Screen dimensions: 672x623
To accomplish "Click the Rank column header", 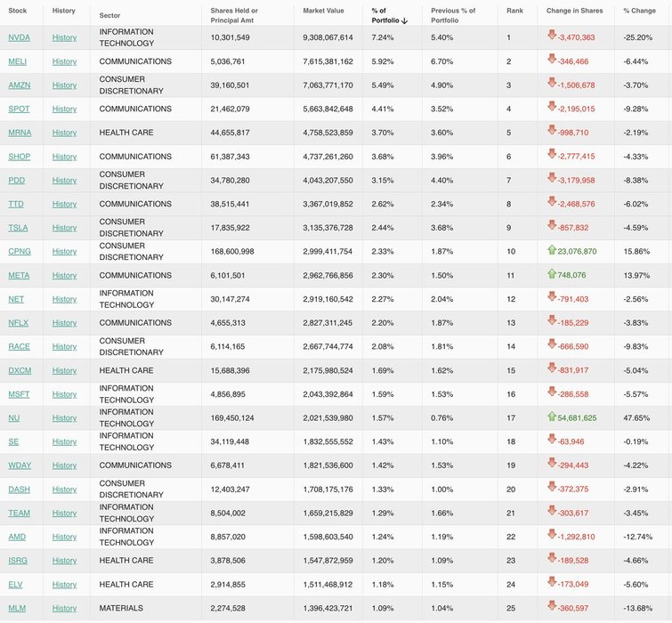I will tap(514, 11).
